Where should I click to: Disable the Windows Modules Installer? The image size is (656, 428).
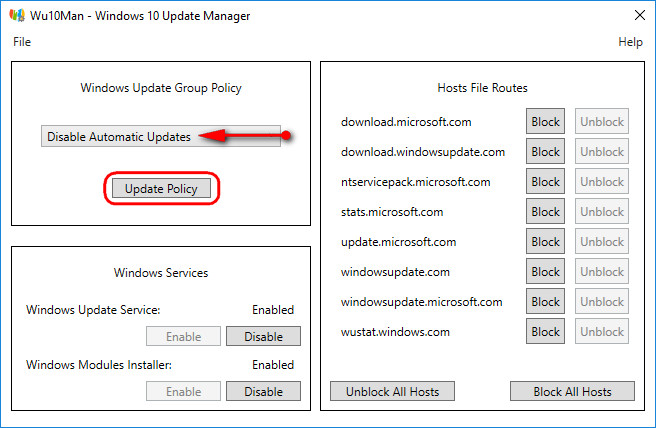(263, 391)
